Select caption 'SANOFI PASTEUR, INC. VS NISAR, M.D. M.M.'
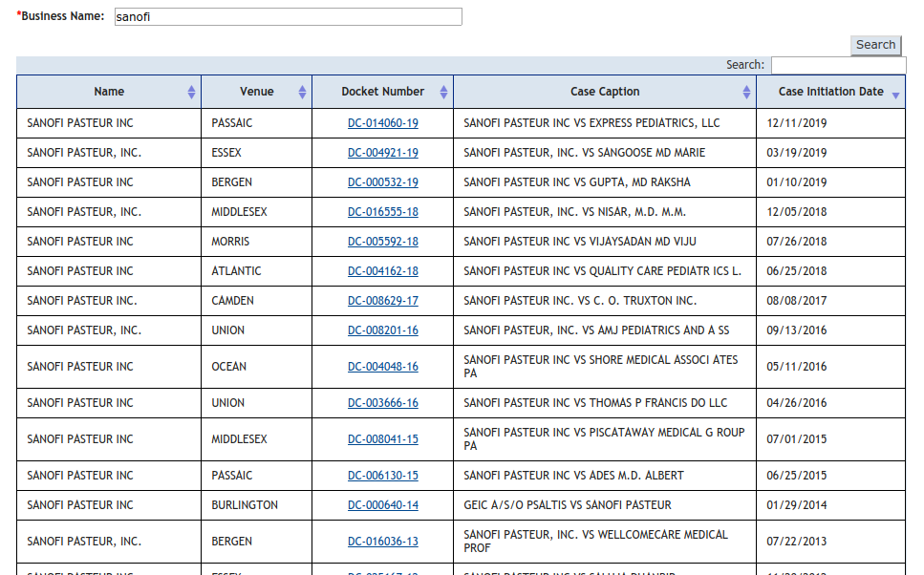This screenshot has height=575, width=924. coord(574,211)
